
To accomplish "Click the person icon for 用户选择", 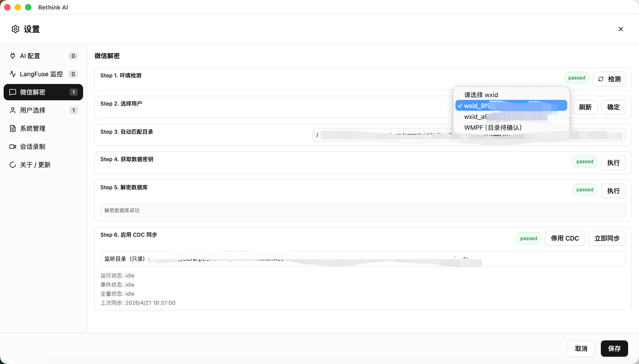I will click(12, 110).
